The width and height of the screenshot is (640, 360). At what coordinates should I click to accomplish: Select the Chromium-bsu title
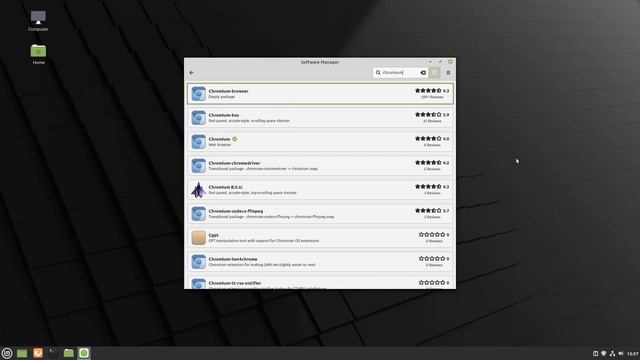(224, 115)
